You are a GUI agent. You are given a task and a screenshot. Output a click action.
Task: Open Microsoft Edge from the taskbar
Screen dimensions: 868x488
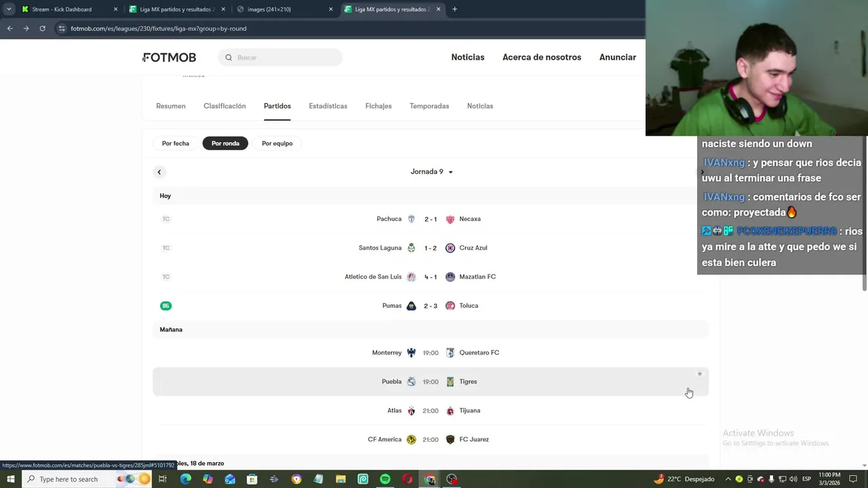(185, 479)
